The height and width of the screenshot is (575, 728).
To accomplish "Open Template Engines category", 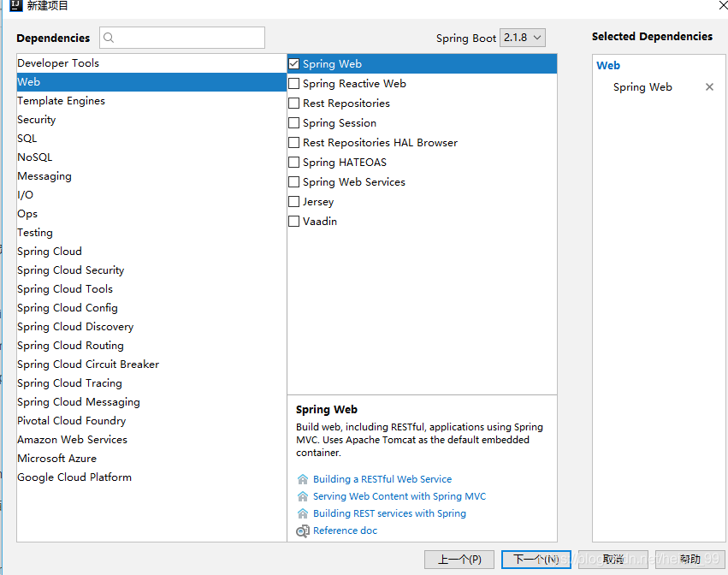I will pos(151,101).
